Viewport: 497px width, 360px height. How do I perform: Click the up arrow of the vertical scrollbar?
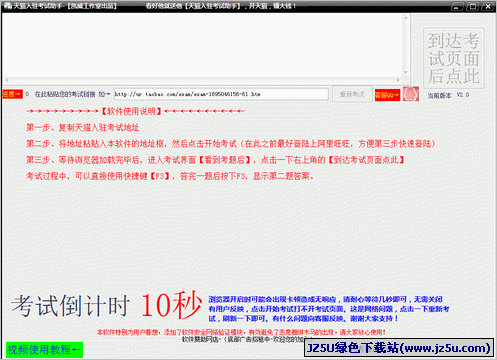406,18
